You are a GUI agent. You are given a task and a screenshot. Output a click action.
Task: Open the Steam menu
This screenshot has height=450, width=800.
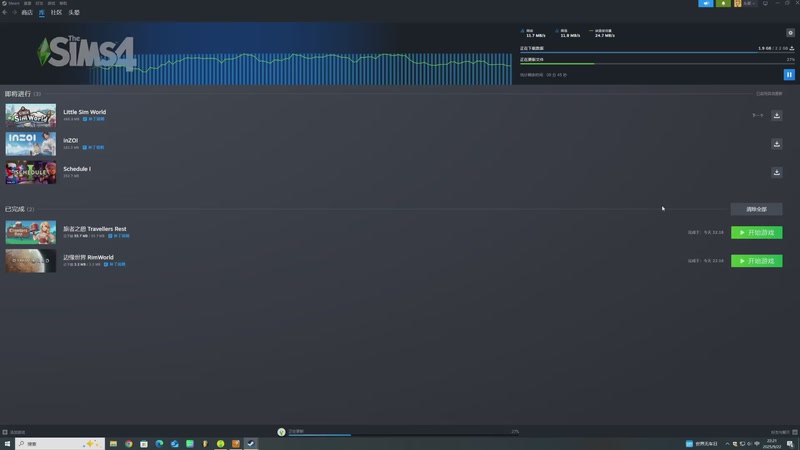click(x=11, y=3)
